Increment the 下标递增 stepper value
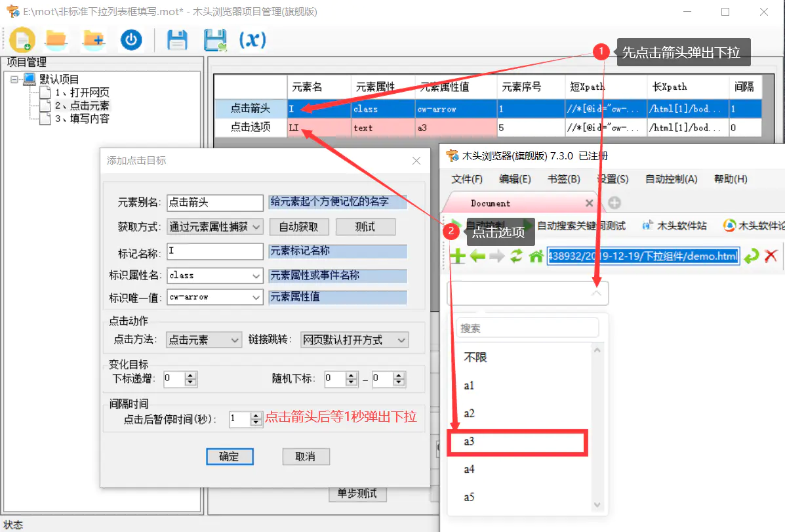The width and height of the screenshot is (785, 532). [189, 375]
